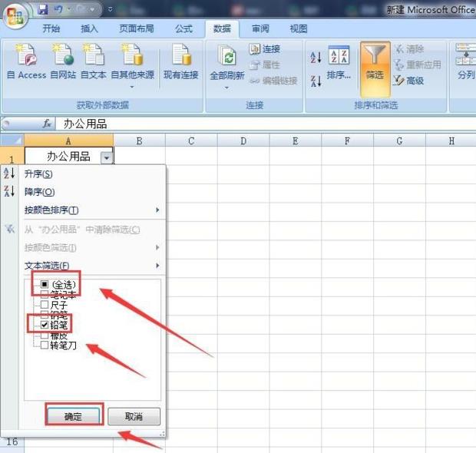This screenshot has height=453, width=476.
Task: Click the Office button logo
Action: pos(15,16)
